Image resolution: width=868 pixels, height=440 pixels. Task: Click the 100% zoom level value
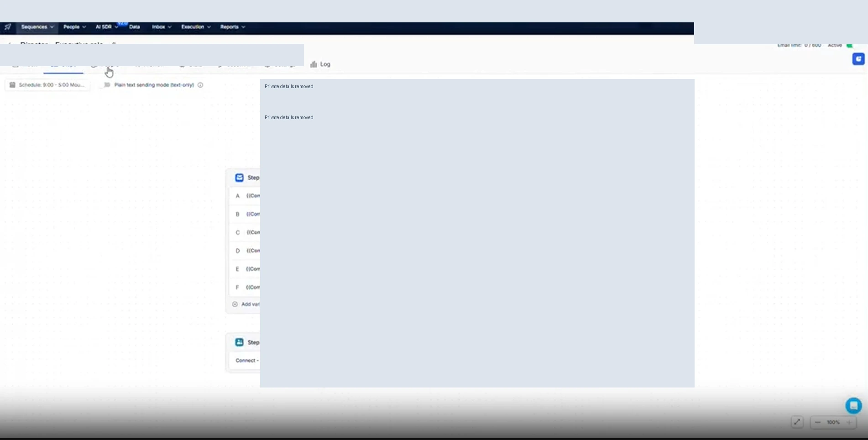pyautogui.click(x=833, y=423)
